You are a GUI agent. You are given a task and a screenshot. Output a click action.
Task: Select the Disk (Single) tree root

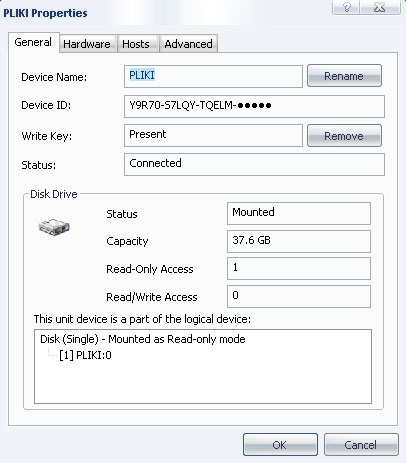click(x=143, y=339)
